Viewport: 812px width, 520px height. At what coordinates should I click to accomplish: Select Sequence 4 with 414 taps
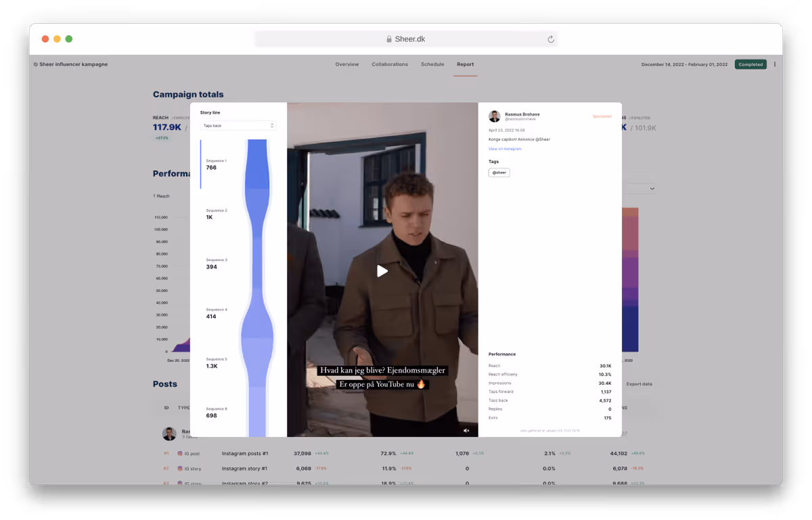point(217,313)
